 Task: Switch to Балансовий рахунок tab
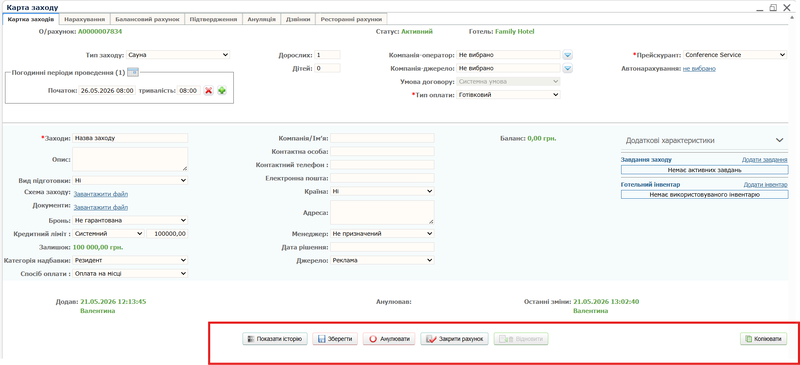(147, 19)
